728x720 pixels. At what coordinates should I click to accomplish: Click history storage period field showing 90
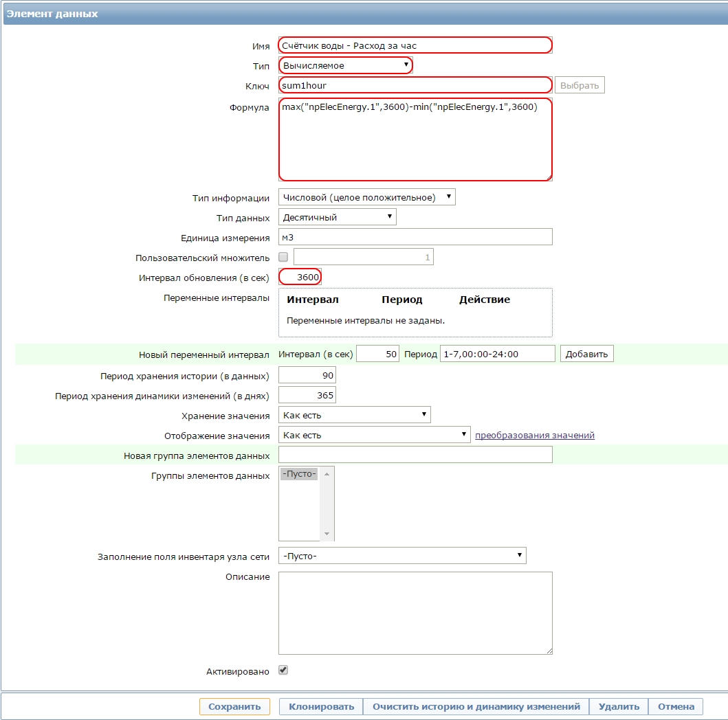(307, 375)
